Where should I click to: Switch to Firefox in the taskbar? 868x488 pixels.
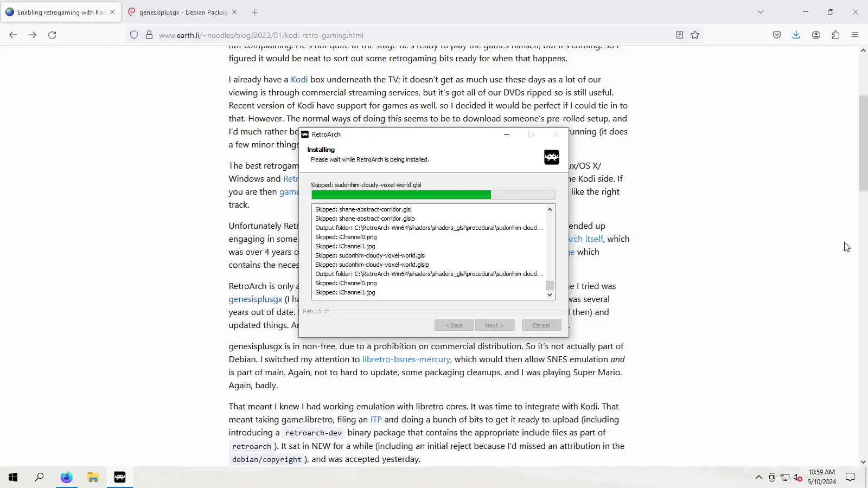click(66, 477)
